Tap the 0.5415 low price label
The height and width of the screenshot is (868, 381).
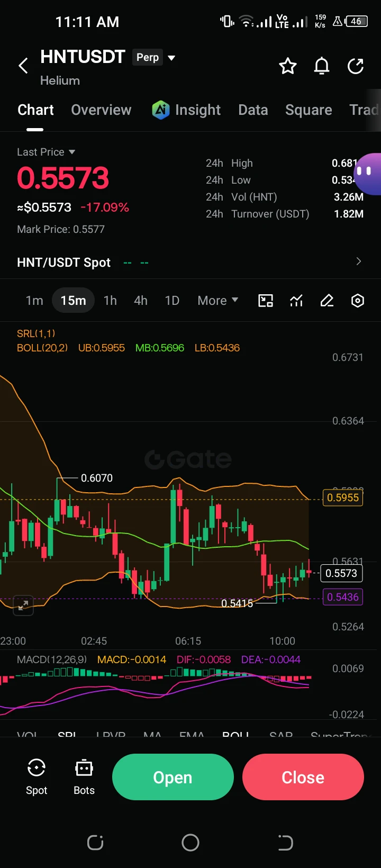[x=237, y=603]
